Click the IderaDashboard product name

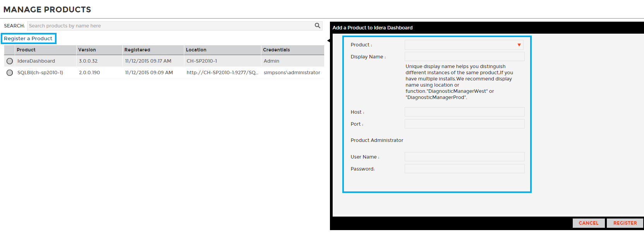point(36,61)
